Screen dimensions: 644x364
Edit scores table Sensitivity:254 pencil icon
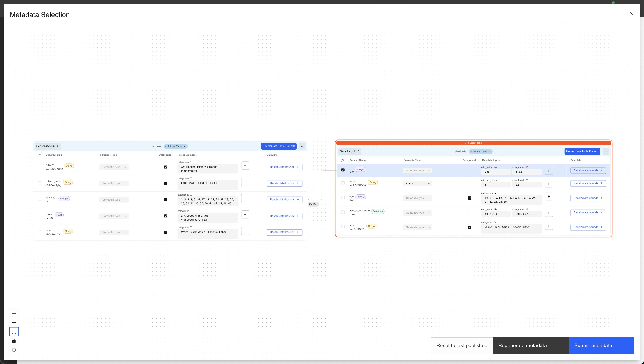[x=58, y=146]
